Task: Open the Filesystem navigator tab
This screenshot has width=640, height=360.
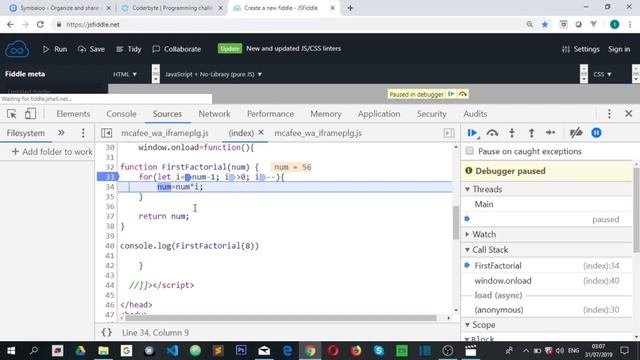Action: tap(26, 133)
